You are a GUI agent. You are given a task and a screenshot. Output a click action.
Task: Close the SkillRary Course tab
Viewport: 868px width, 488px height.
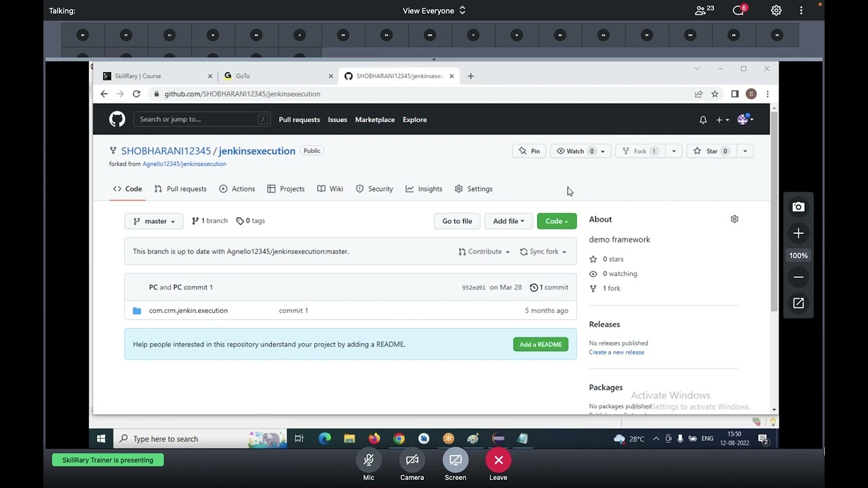point(210,76)
